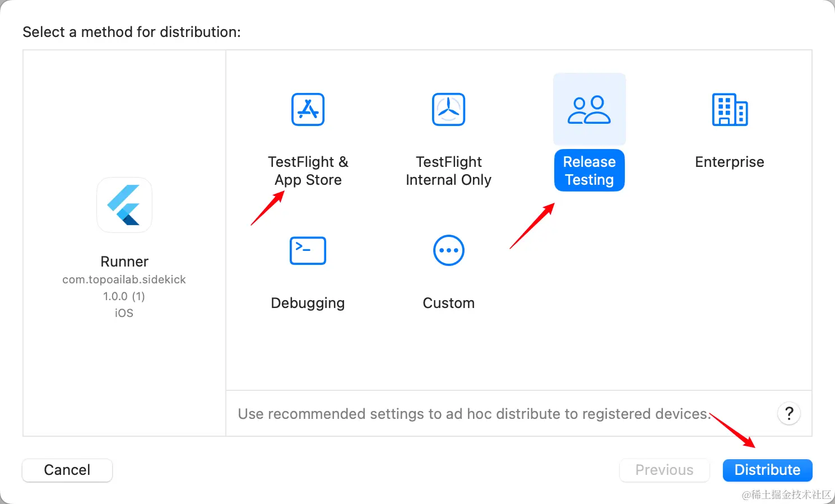Select the TestFlight & App Store icon
This screenshot has width=835, height=504.
[x=308, y=109]
